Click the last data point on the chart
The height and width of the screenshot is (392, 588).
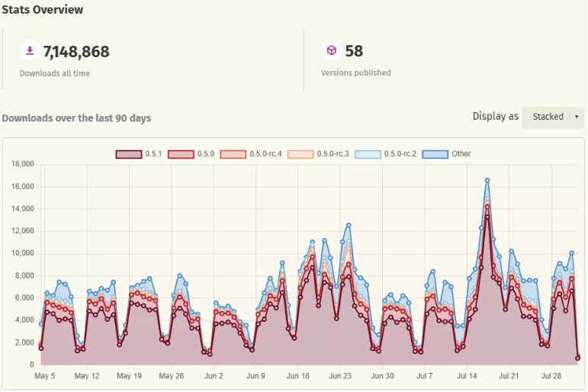tap(578, 357)
